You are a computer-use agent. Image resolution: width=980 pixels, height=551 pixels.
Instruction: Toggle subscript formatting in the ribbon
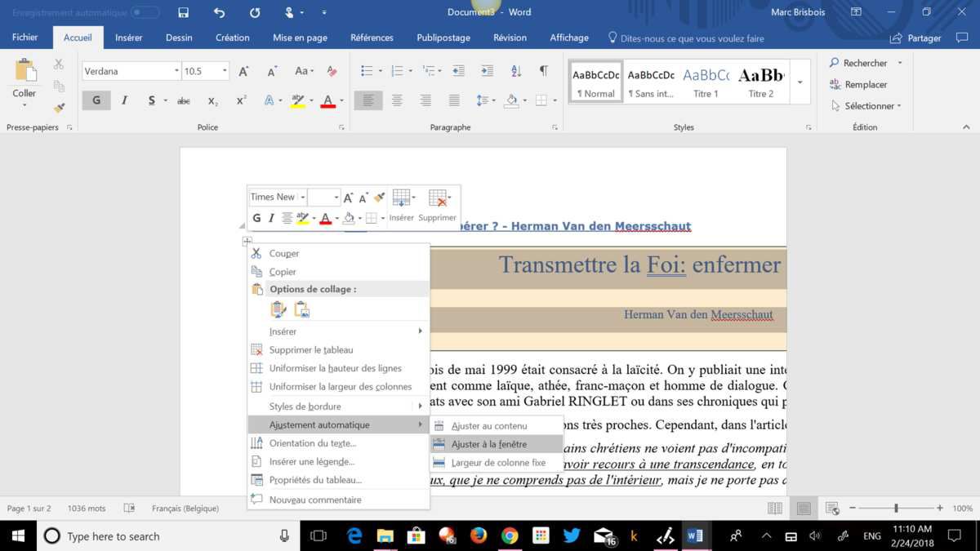[x=212, y=100]
